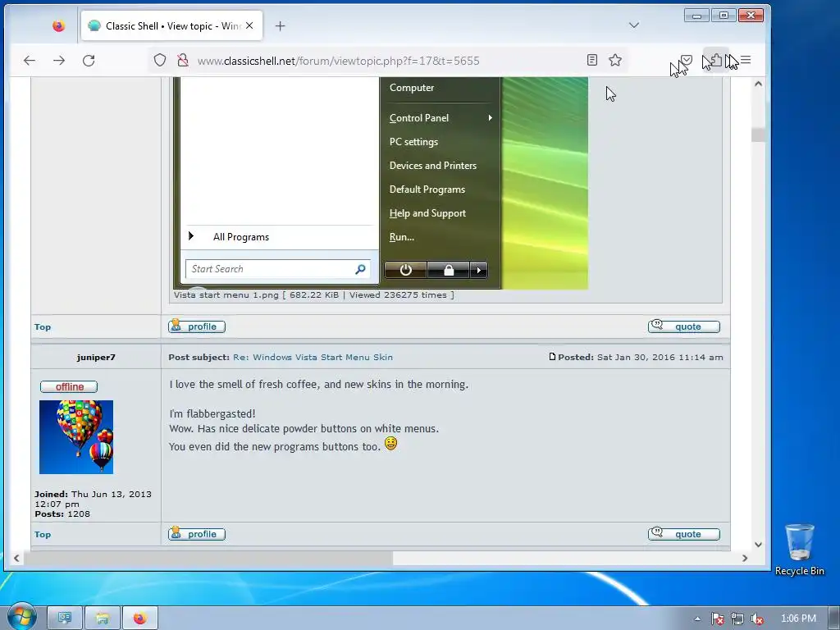
Task: Click Start Search box in screenshot
Action: coord(277,269)
